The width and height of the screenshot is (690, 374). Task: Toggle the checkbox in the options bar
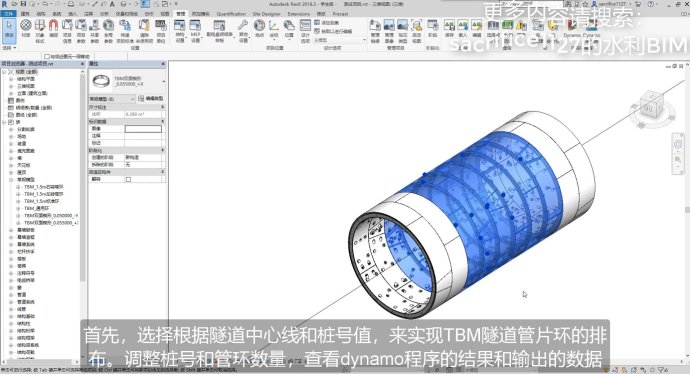(47, 56)
